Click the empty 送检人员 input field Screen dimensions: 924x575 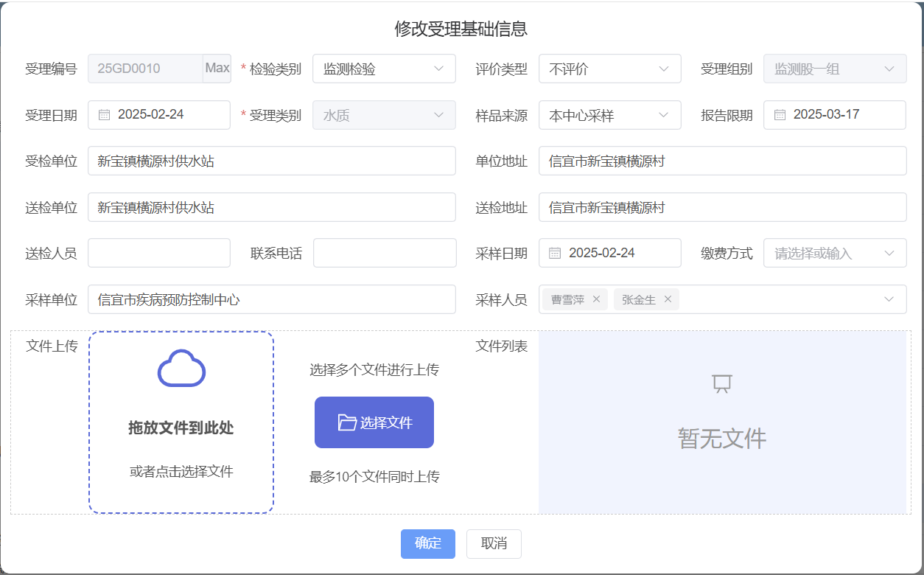coord(159,253)
